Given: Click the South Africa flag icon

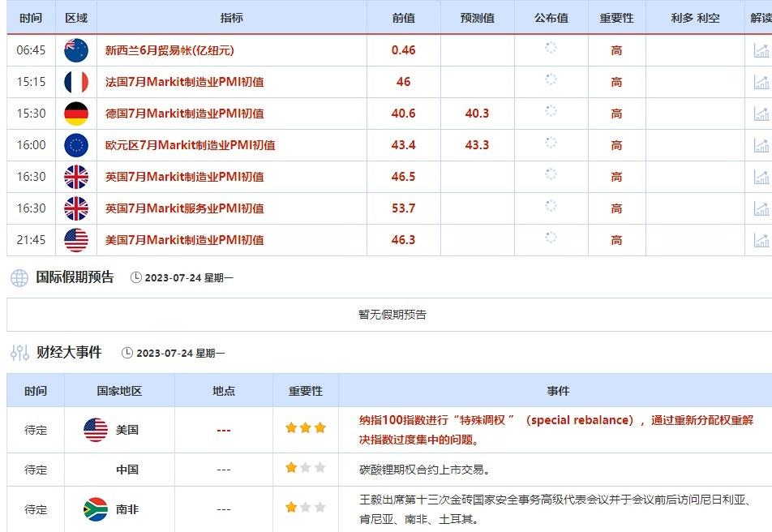Looking at the screenshot, I should (96, 509).
